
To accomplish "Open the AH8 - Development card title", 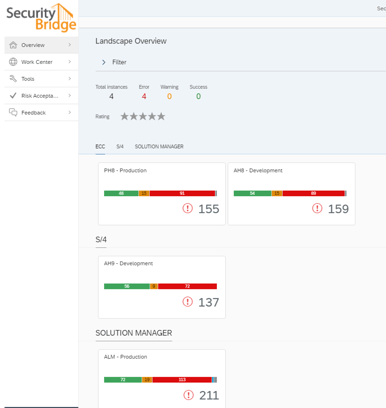I will [x=258, y=170].
